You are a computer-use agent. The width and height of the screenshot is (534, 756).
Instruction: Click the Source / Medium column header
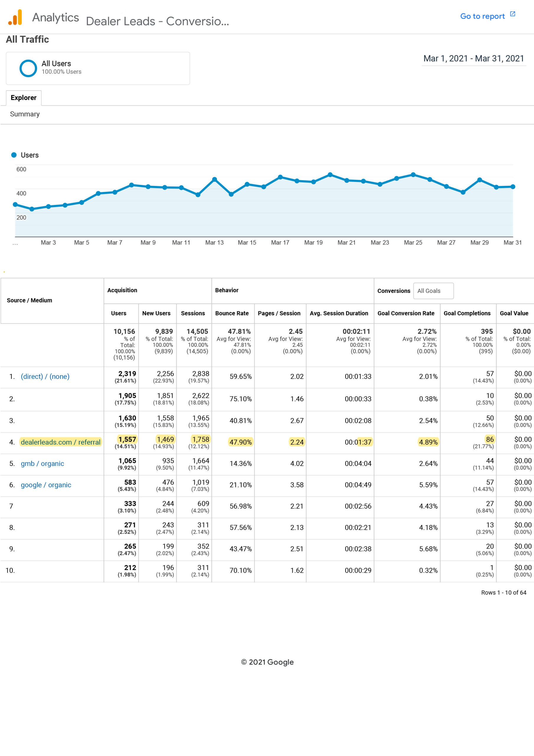(x=30, y=300)
